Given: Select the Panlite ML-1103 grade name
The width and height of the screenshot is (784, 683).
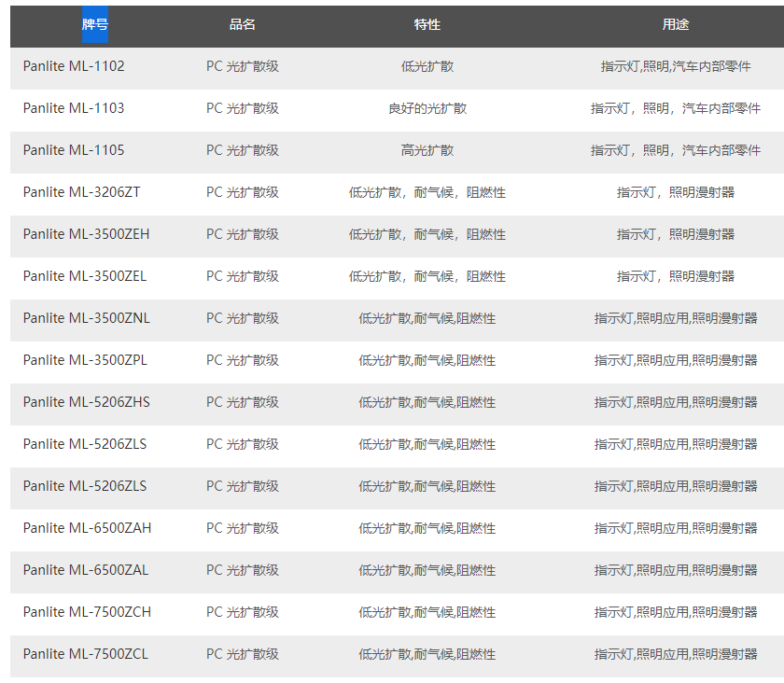Looking at the screenshot, I should click(74, 108).
